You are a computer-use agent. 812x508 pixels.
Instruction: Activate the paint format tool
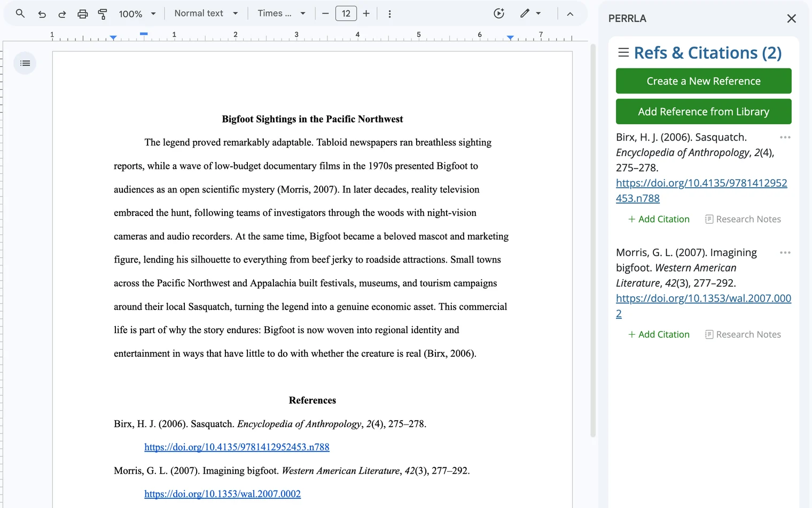(x=103, y=14)
